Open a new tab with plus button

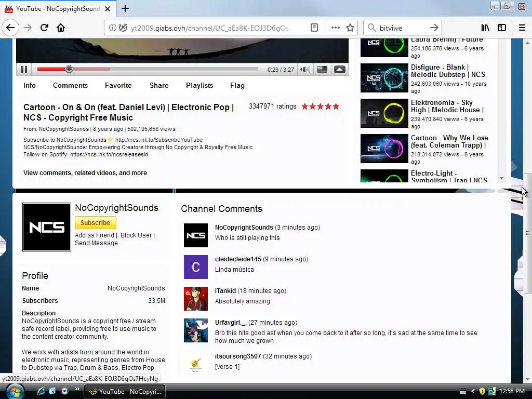coord(125,8)
